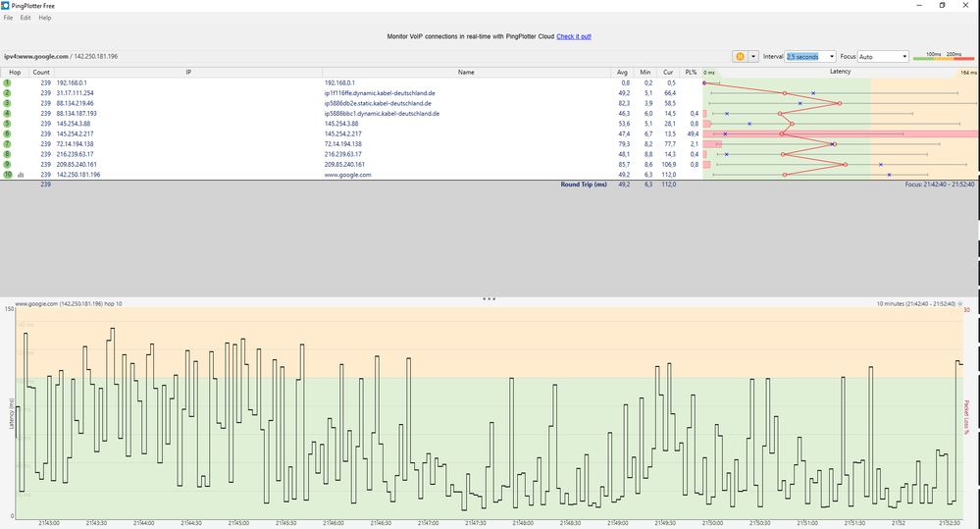Click name ip1f116ffe.dynamic.kabel-deutschland.de
This screenshot has height=529, width=980.
(x=380, y=92)
